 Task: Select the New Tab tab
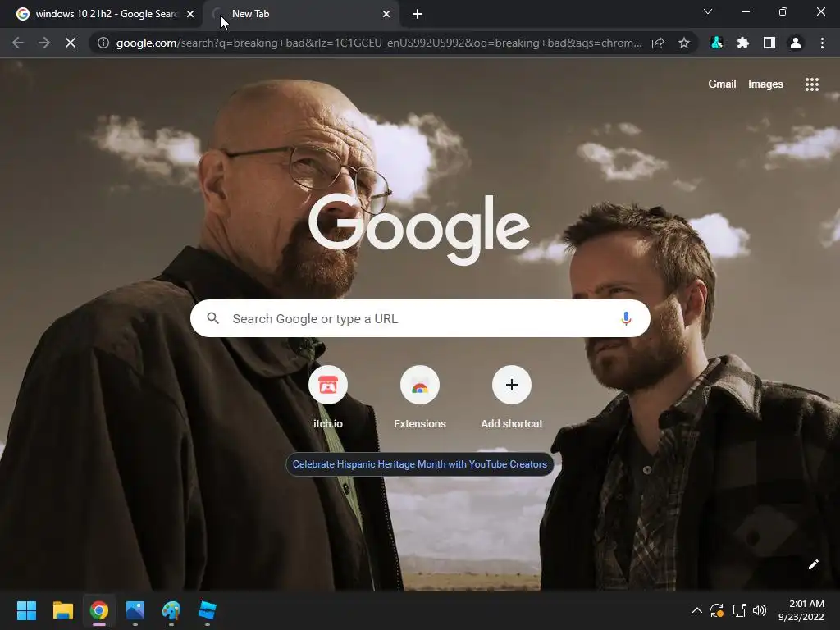pos(301,14)
